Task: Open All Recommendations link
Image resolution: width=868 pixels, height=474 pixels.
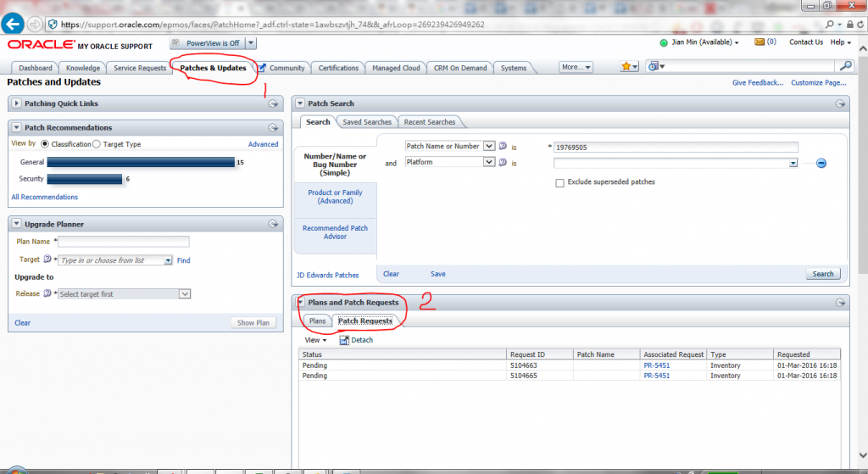Action: tap(45, 197)
